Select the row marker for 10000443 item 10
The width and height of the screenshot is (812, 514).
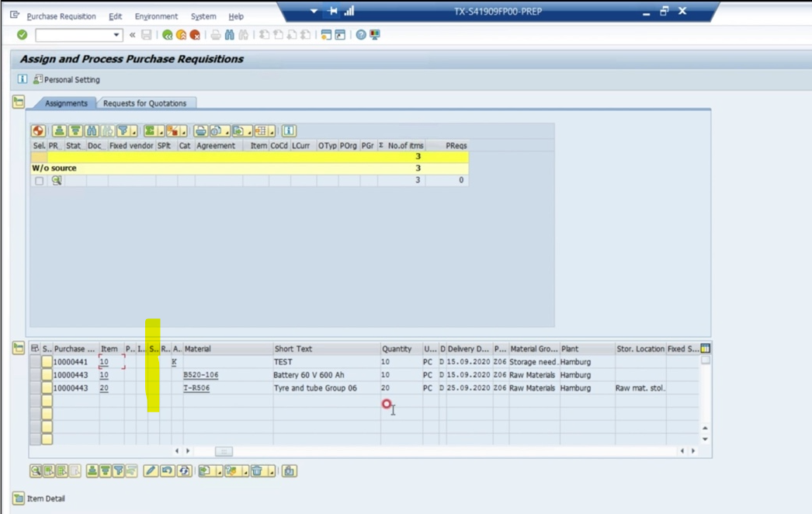pos(35,374)
